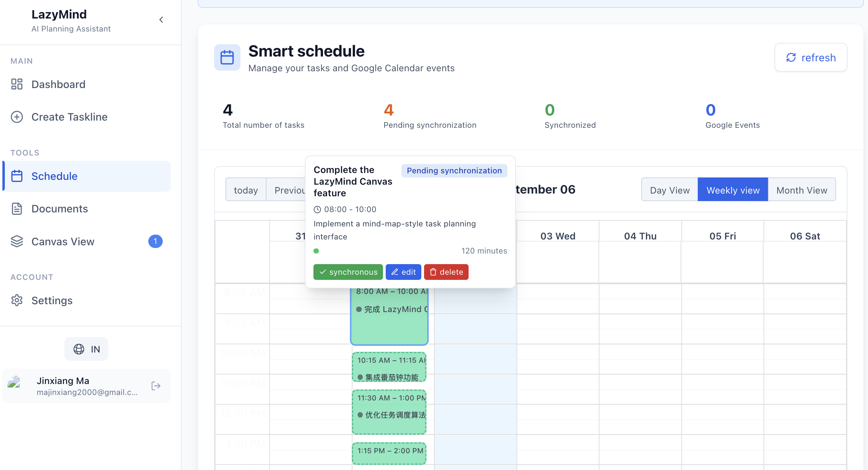This screenshot has height=470, width=868.
Task: Go to the Previous week
Action: 286,190
